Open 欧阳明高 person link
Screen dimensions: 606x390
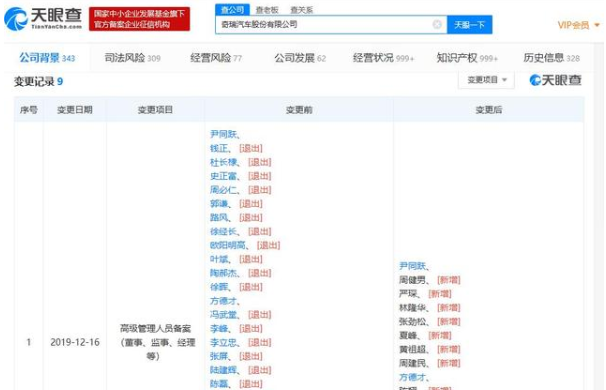(x=228, y=245)
